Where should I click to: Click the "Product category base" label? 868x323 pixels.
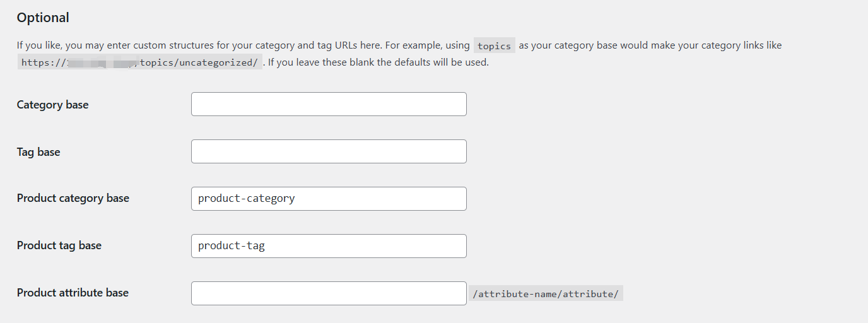(x=73, y=198)
